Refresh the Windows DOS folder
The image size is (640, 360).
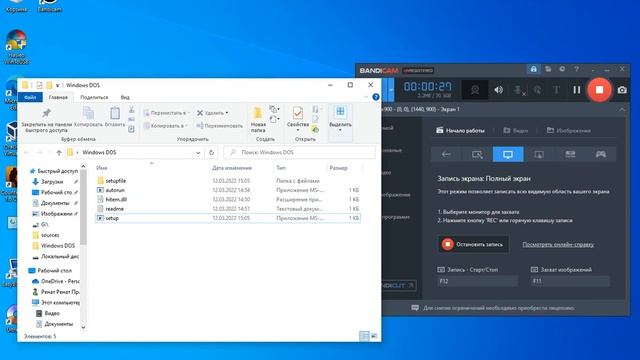(x=211, y=152)
